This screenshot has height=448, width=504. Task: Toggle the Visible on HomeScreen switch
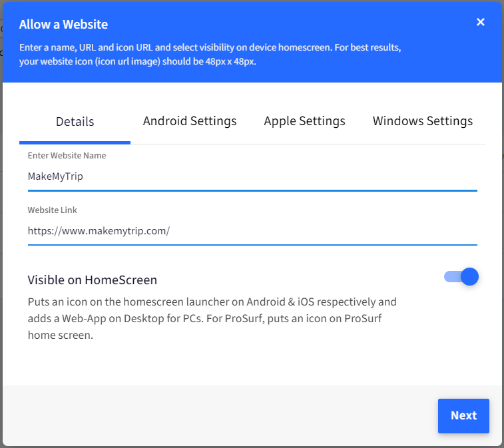461,277
